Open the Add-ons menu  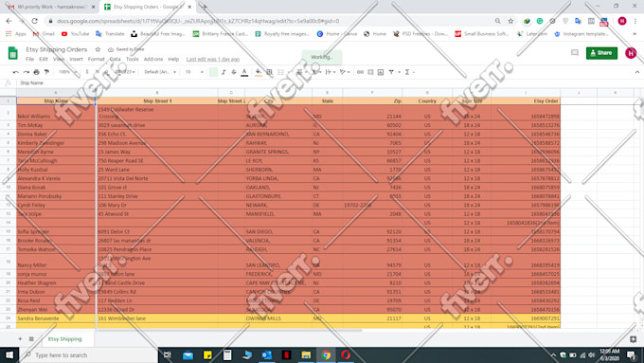click(x=153, y=59)
